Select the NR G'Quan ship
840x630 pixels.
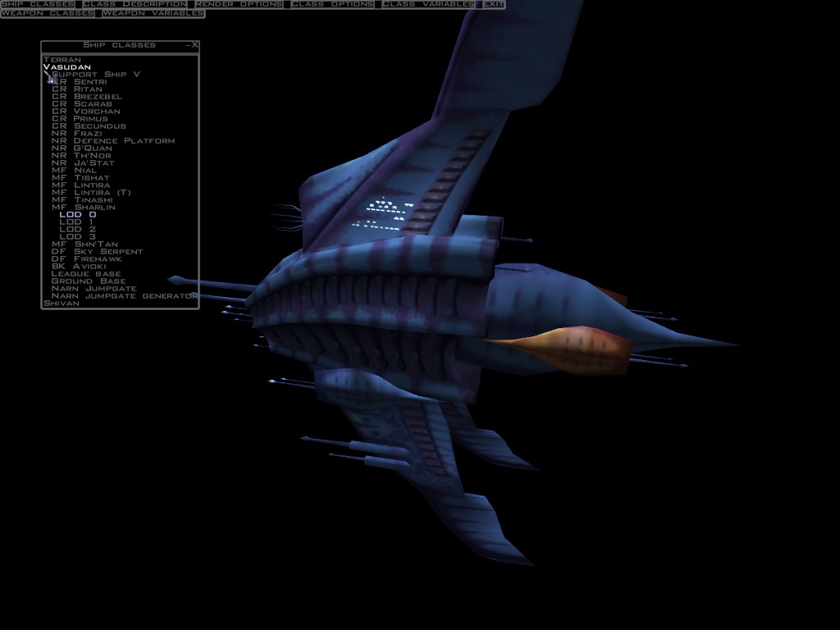click(x=82, y=148)
